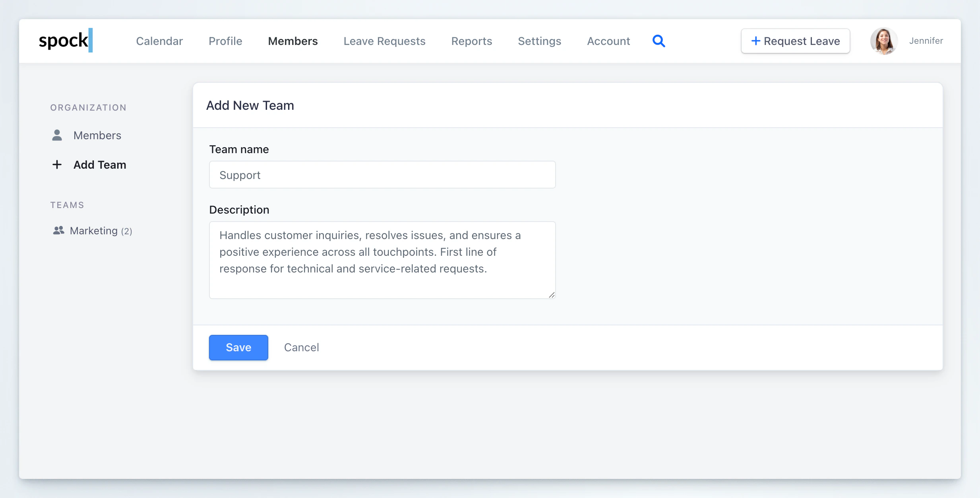Cancel creating the new team
Viewport: 980px width, 498px height.
(x=301, y=347)
